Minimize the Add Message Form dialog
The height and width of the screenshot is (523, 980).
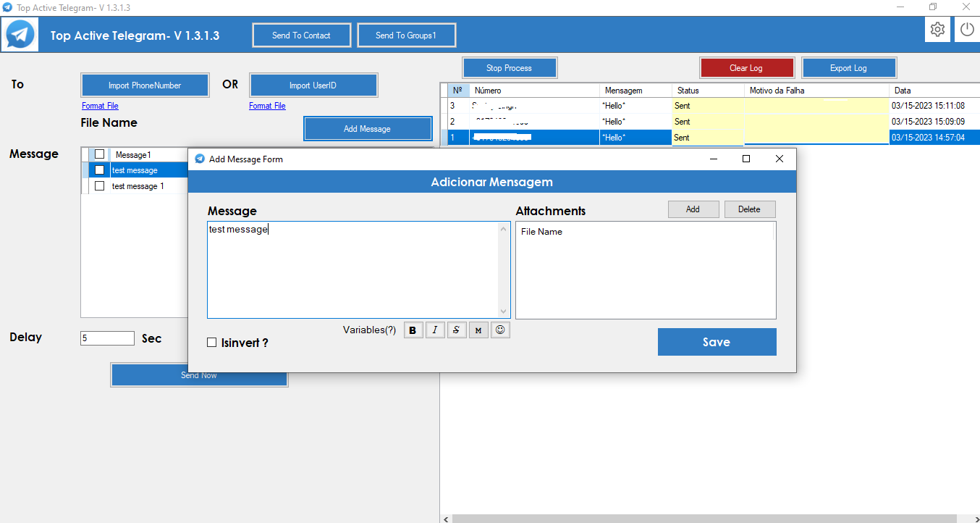pyautogui.click(x=714, y=159)
